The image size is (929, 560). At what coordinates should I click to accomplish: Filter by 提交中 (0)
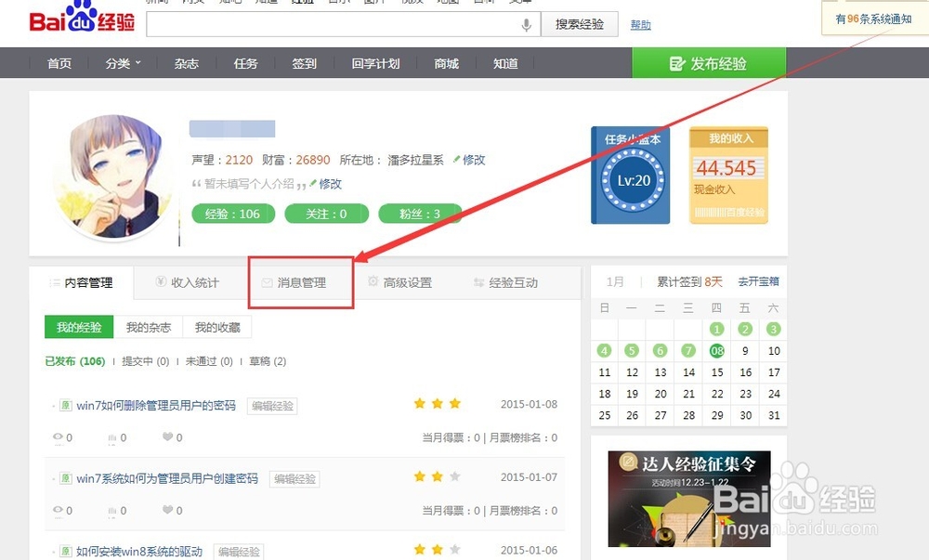tap(146, 361)
